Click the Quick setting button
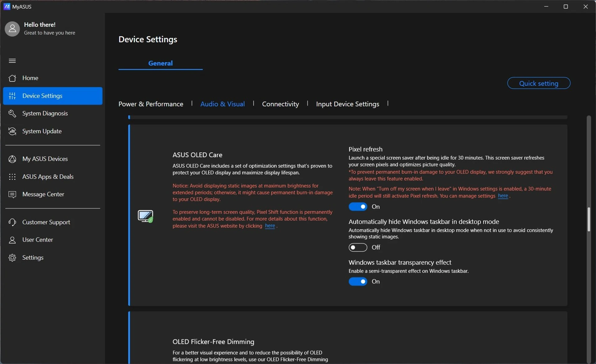 (x=539, y=83)
